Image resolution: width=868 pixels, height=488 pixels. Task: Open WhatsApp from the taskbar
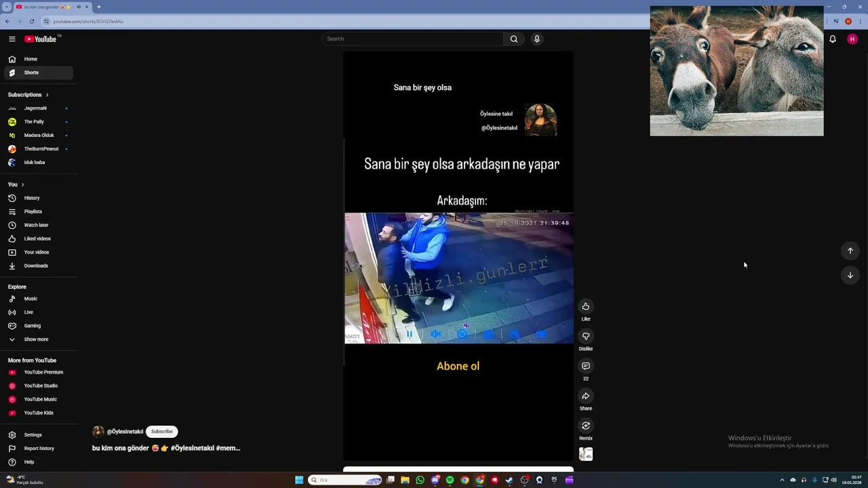click(420, 480)
